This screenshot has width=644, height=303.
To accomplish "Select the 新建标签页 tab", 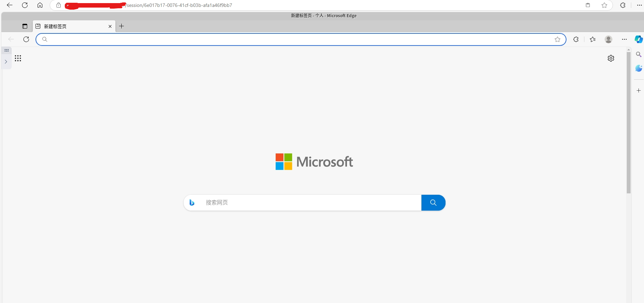I will pos(74,26).
